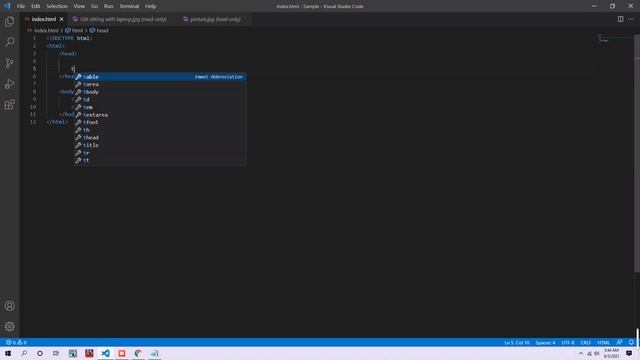Image resolution: width=640 pixels, height=360 pixels.
Task: Click head in the breadcrumb
Action: point(102,30)
